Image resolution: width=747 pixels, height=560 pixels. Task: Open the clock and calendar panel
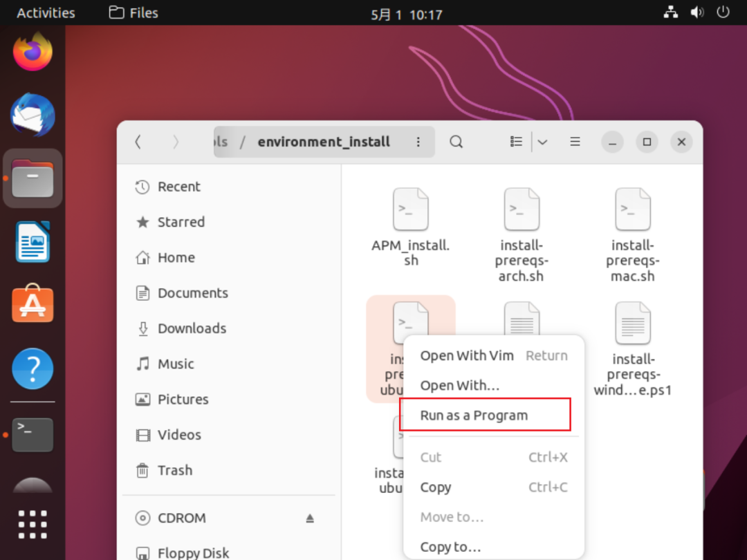coord(407,15)
